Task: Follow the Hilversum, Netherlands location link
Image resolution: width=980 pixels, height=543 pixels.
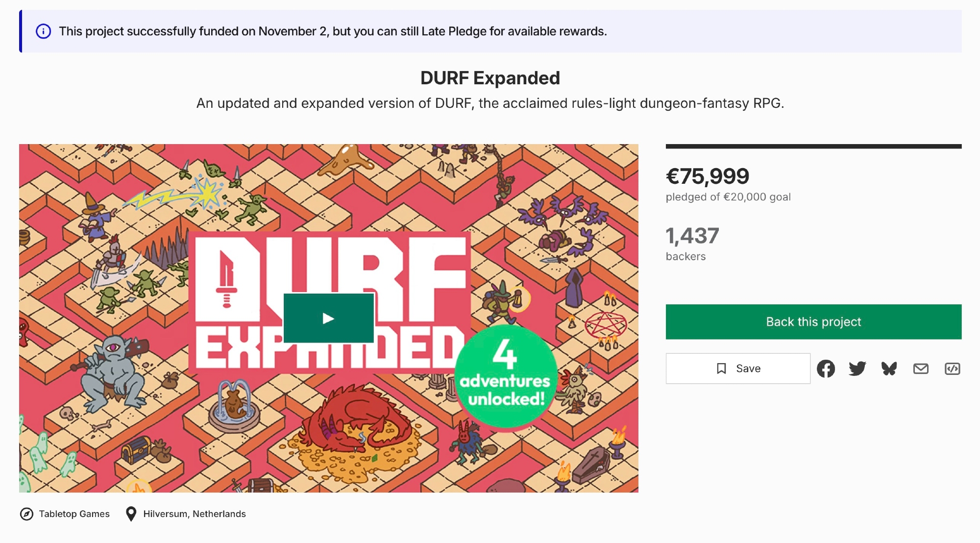Action: 195,514
